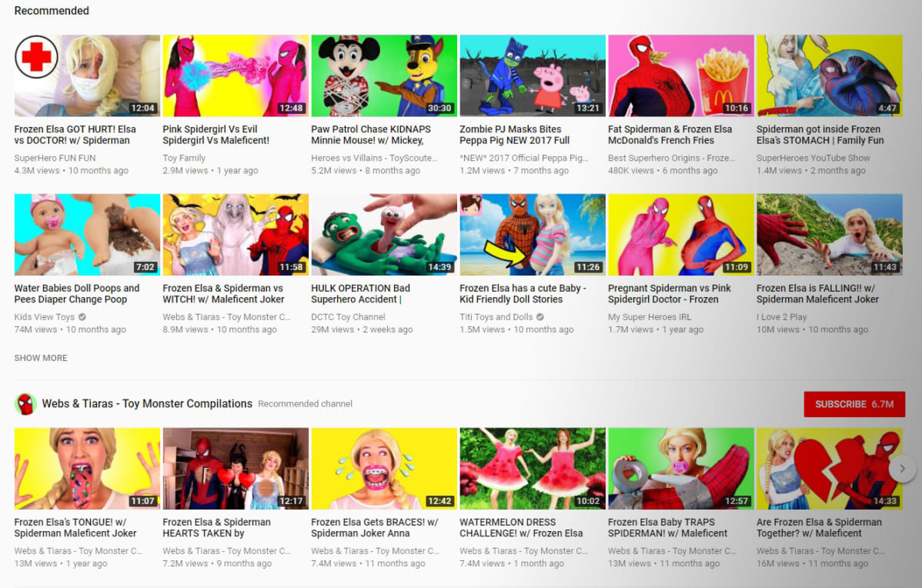Open thumbnail of Frozen Elsa Gets BRACES video
The image size is (922, 588).
click(384, 469)
